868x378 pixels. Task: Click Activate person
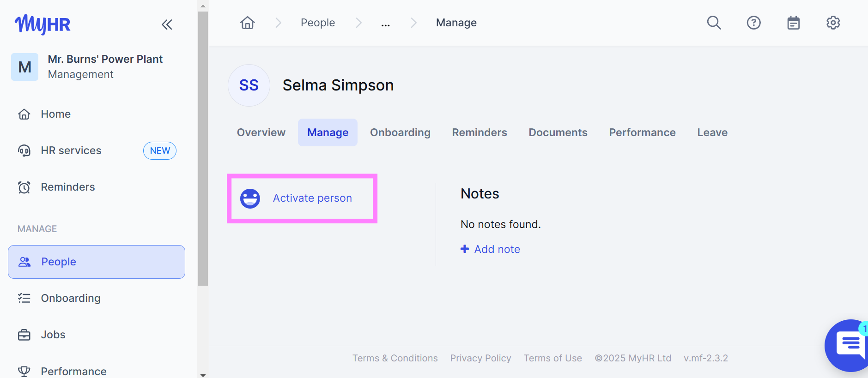click(312, 198)
